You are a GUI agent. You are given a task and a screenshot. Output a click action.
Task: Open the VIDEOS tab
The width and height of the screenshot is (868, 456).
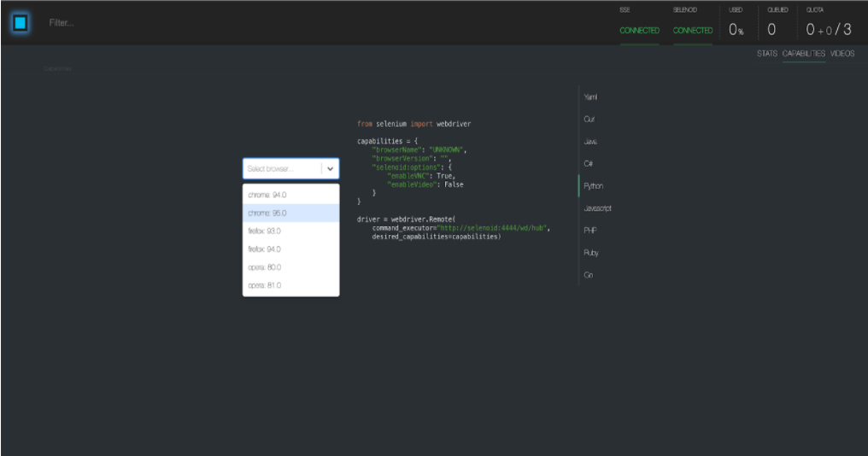click(842, 53)
